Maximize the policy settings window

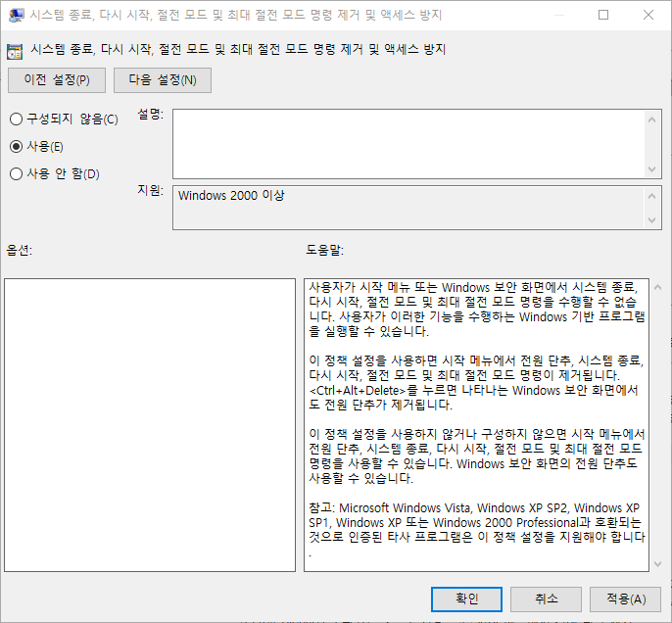tap(603, 15)
